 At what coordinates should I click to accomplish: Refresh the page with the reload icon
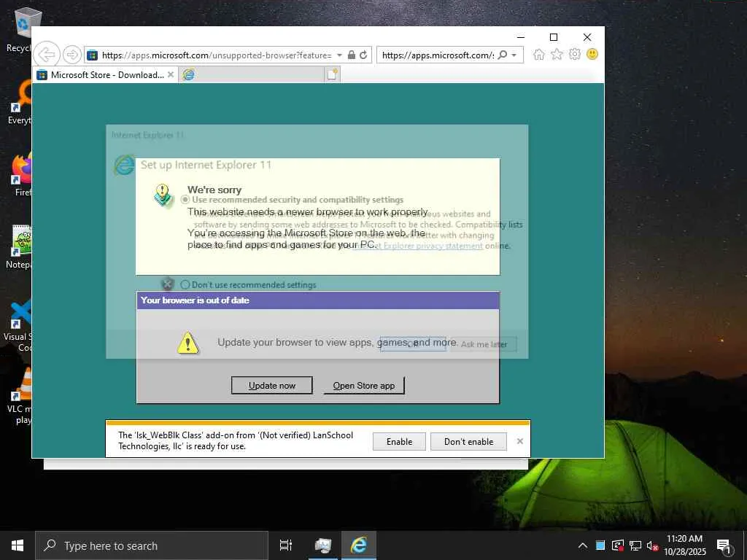[x=363, y=55]
